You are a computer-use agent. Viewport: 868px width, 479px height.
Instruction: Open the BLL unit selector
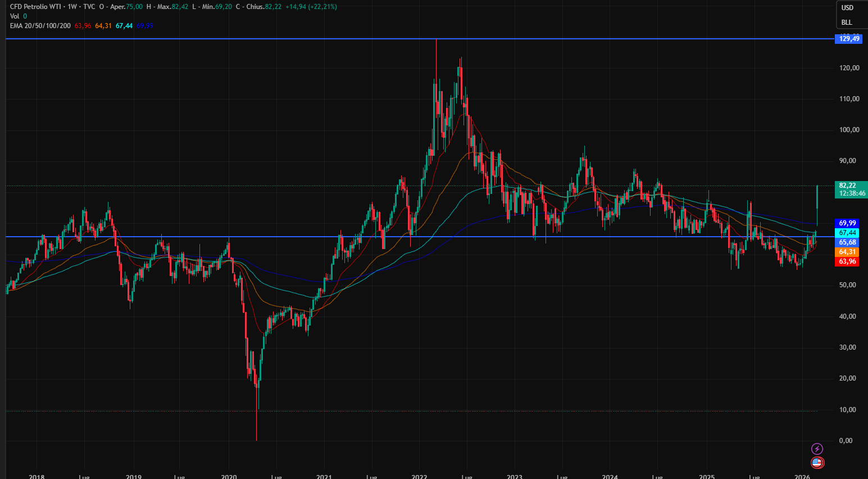pos(847,22)
